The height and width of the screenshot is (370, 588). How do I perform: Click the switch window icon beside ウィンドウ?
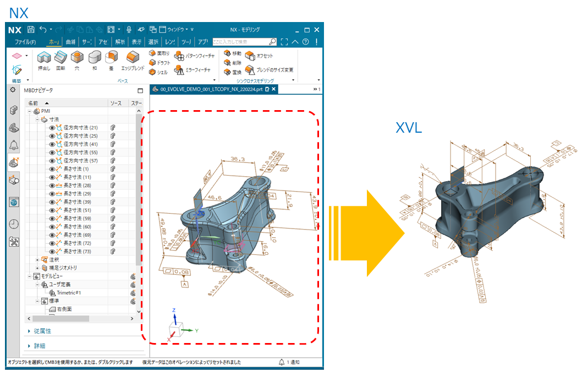click(x=153, y=29)
